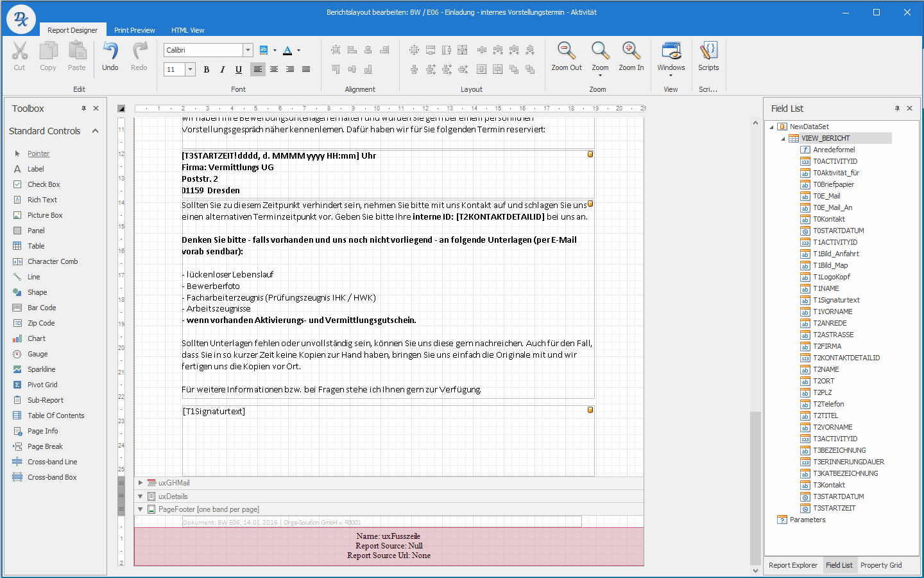924x578 pixels.
Task: Open the application menu button
Action: [21, 19]
